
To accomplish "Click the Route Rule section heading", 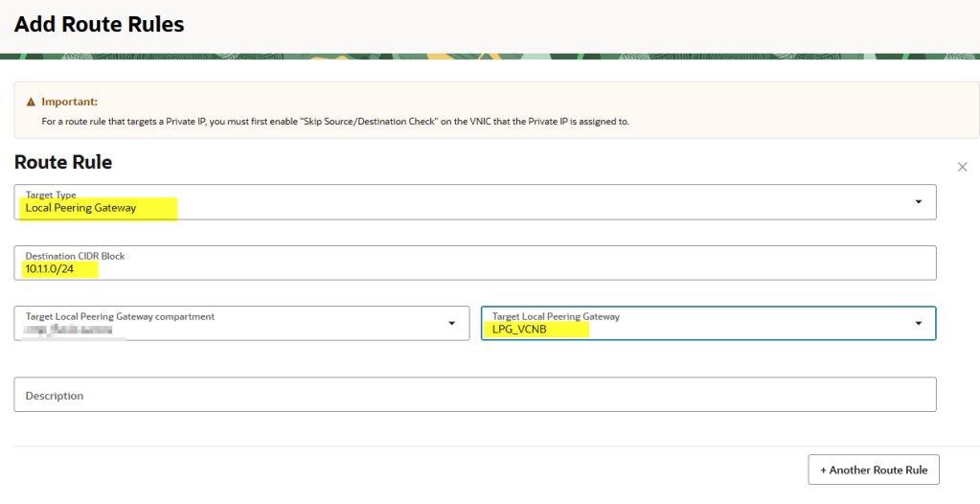I will click(x=63, y=162).
